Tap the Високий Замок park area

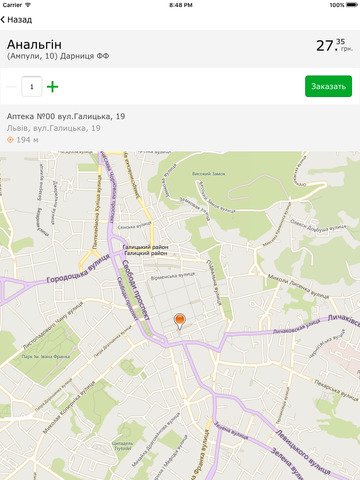[x=209, y=174]
